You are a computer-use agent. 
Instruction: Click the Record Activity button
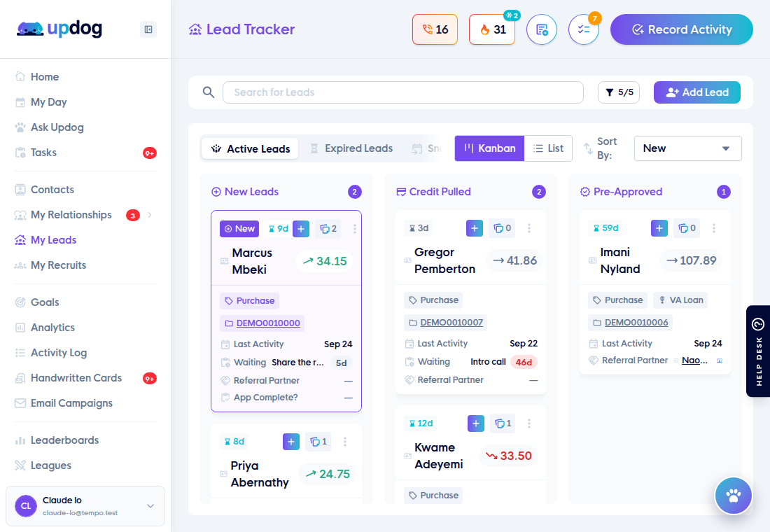(x=682, y=29)
